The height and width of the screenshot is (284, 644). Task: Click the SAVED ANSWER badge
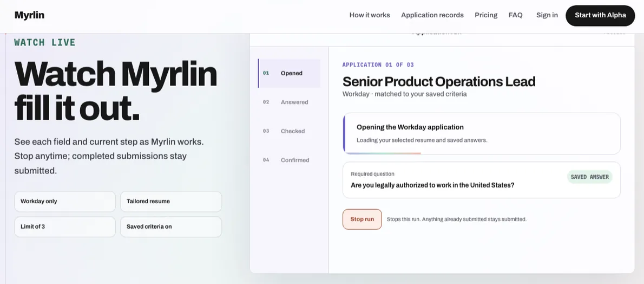[589, 177]
